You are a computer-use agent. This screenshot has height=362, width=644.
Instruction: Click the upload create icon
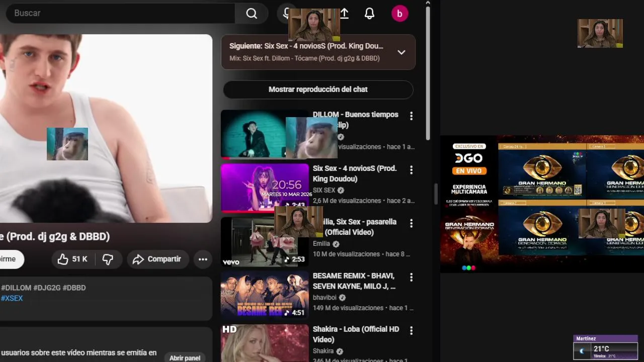[x=345, y=14]
